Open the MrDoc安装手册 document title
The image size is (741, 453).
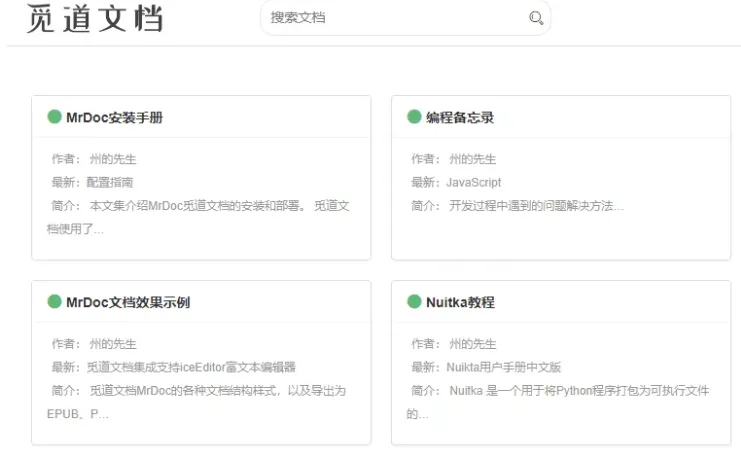(114, 117)
